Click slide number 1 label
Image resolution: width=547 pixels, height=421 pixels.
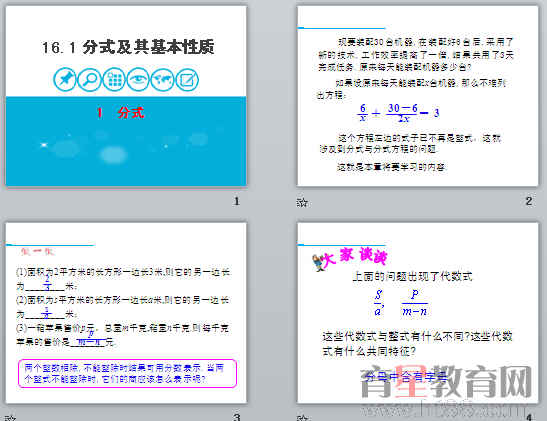pos(237,201)
